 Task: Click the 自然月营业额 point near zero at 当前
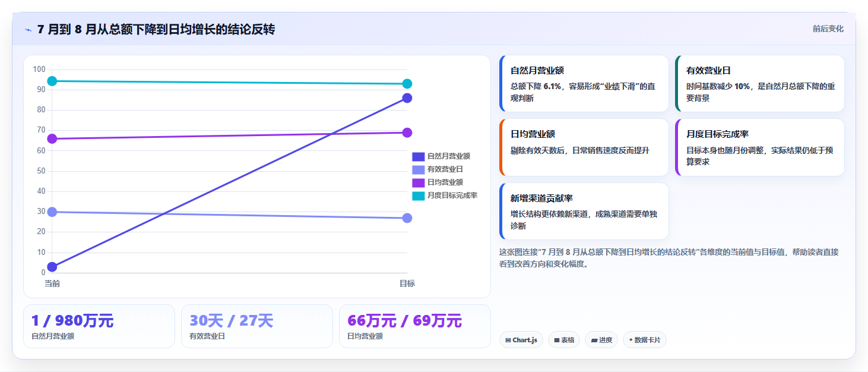pos(52,267)
